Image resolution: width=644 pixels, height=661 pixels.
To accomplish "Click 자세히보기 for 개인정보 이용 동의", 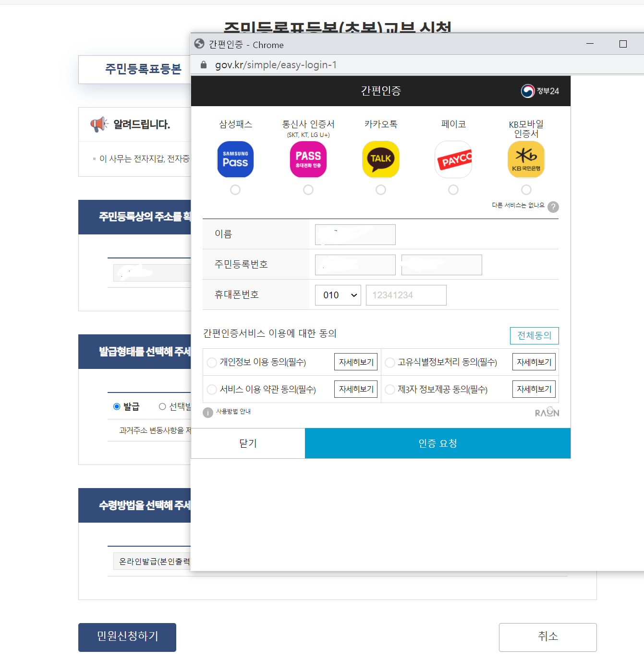I will click(x=356, y=362).
